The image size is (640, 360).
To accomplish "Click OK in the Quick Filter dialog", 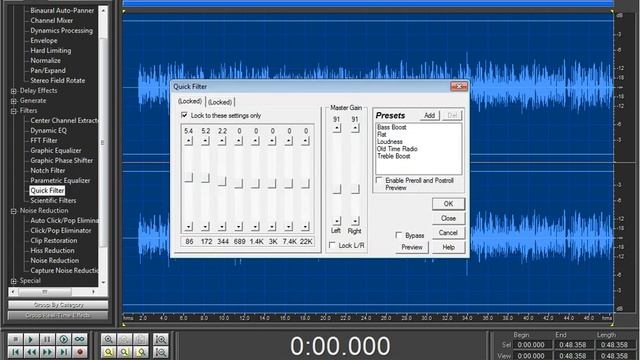I will tap(448, 204).
